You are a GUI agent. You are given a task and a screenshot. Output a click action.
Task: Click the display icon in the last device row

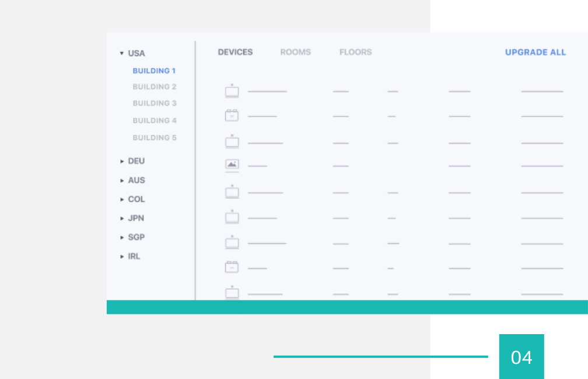(x=232, y=293)
